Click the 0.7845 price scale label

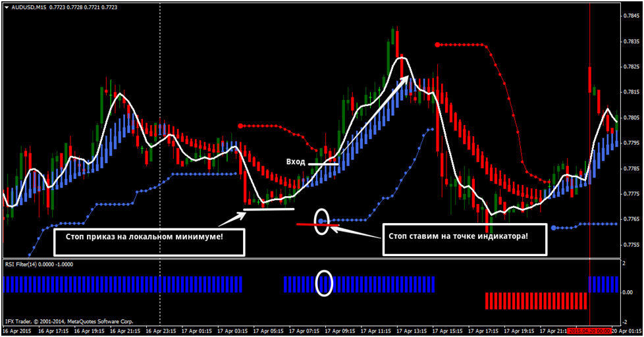pyautogui.click(x=630, y=16)
